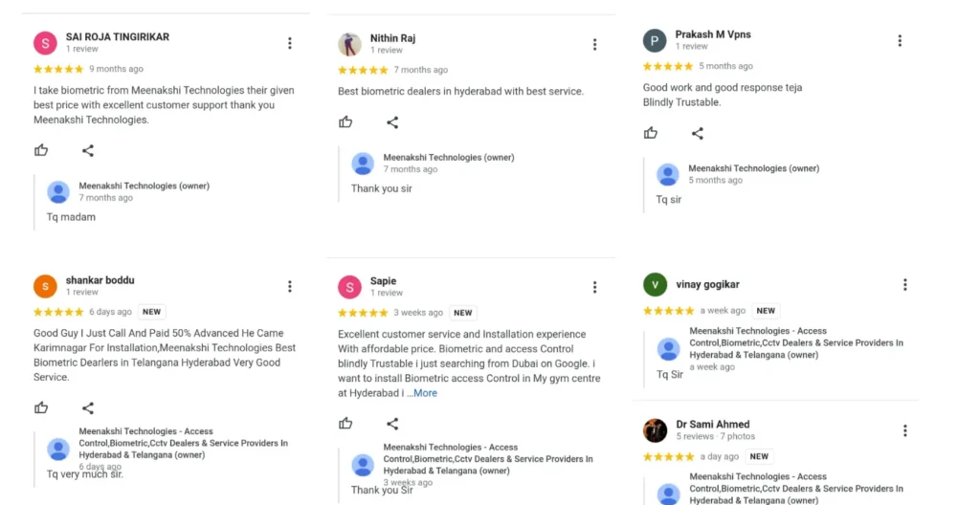
Task: Open three-dot menu on Nithin Raj's review
Action: pyautogui.click(x=594, y=44)
